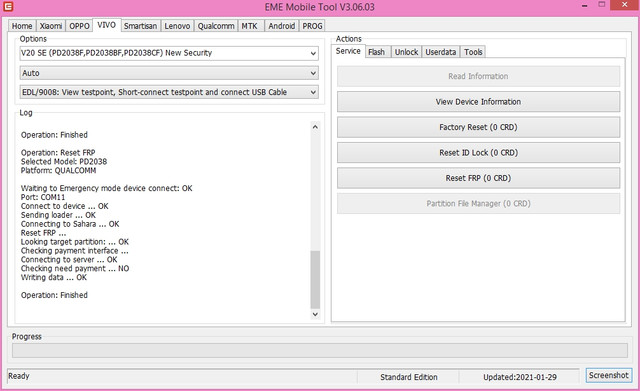Screen dimensions: 640x391
Task: Open the Home tab
Action: [22, 26]
